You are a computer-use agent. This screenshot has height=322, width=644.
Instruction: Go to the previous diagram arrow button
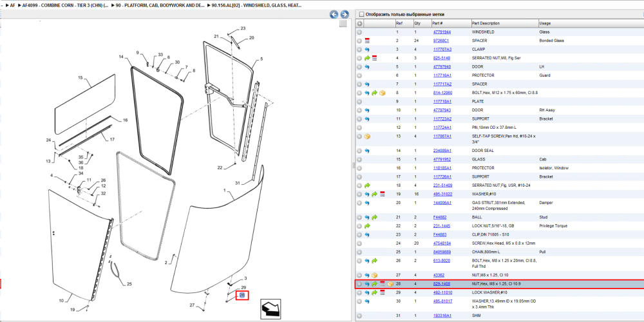(x=334, y=14)
